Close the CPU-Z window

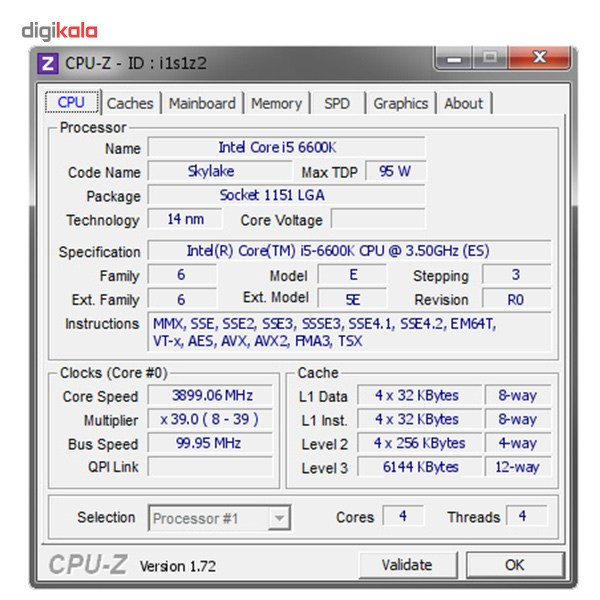[540, 59]
